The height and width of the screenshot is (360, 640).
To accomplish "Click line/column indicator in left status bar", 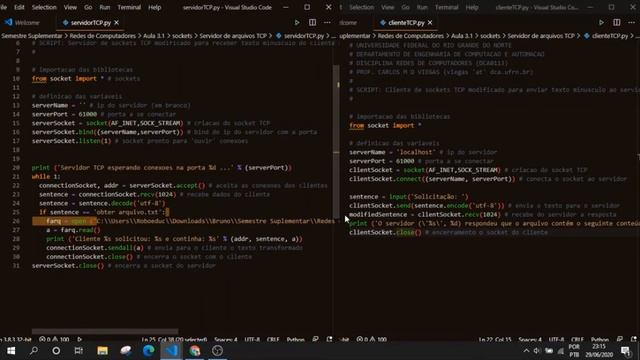I will 174,340.
